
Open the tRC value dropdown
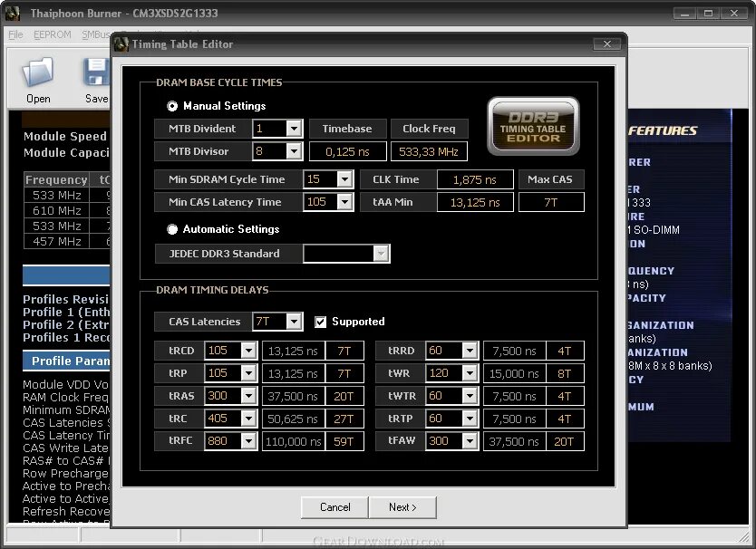248,419
